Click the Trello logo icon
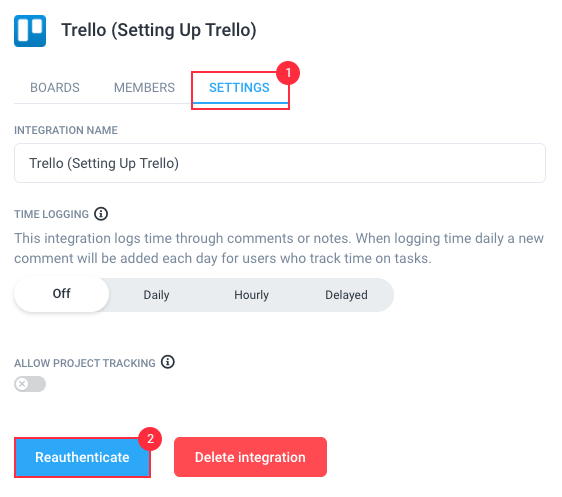Screen dimensions: 562x497 [30, 31]
